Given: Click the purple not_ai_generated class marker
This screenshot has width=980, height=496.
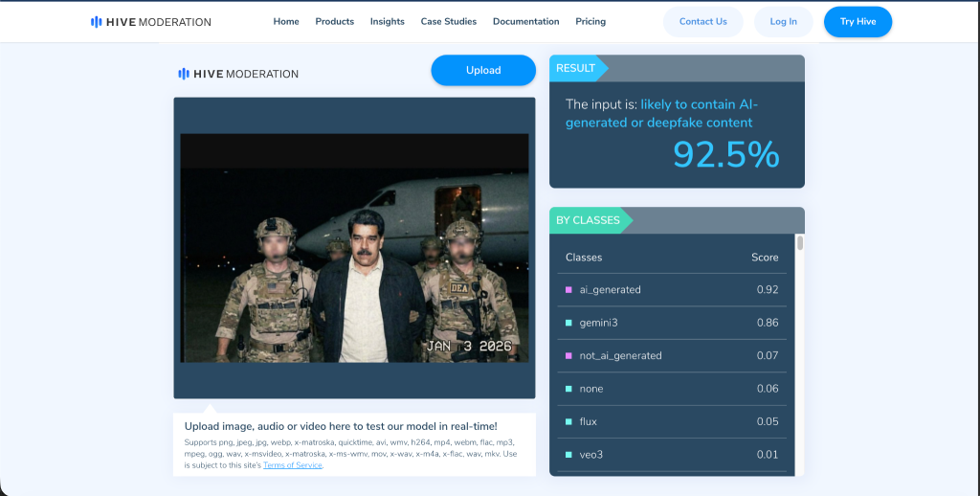Looking at the screenshot, I should [568, 355].
